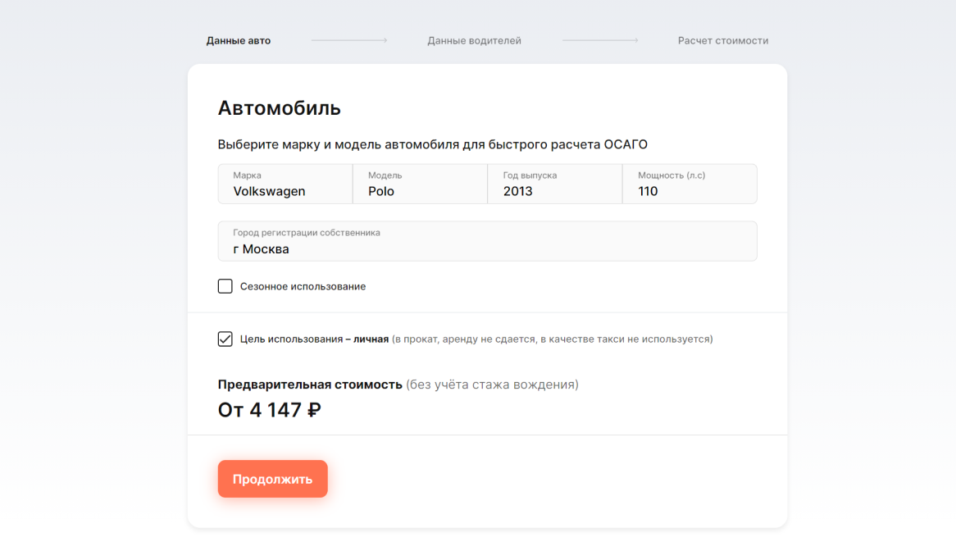This screenshot has width=956, height=560.
Task: Click the Город регистрации собственника field
Action: pos(488,241)
